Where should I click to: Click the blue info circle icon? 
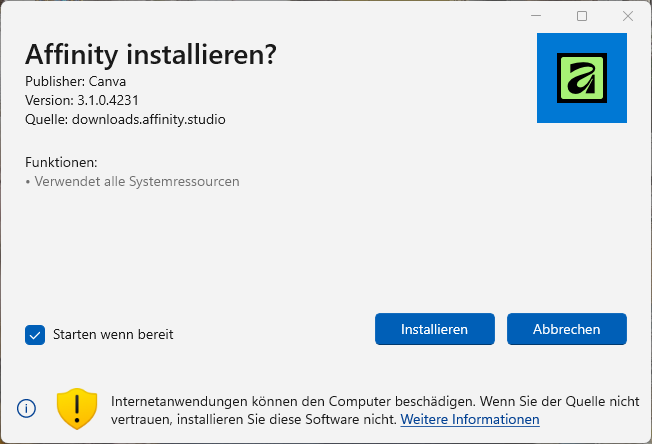[26, 408]
